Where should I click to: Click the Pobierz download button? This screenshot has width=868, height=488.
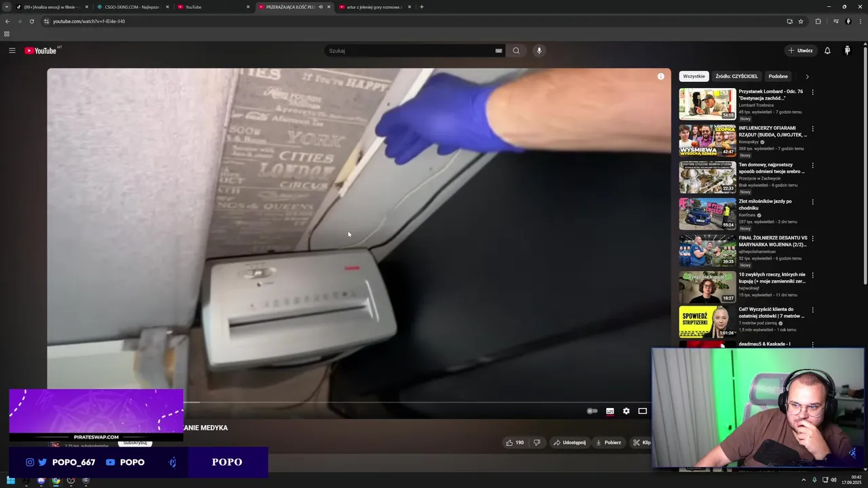(608, 443)
